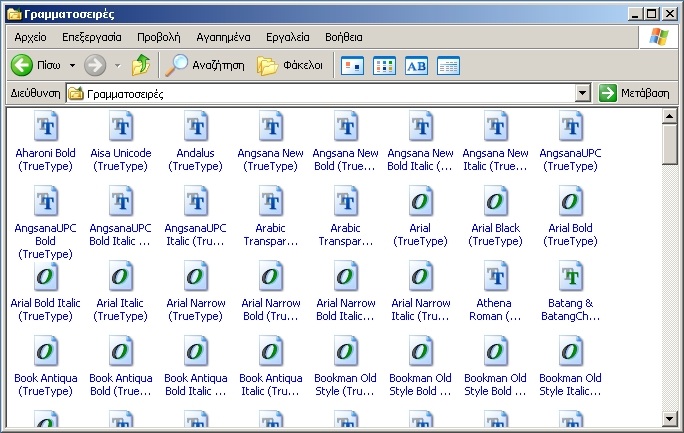The height and width of the screenshot is (433, 684).
Task: Select the Angsana New Bold (True...) font
Action: tap(345, 142)
